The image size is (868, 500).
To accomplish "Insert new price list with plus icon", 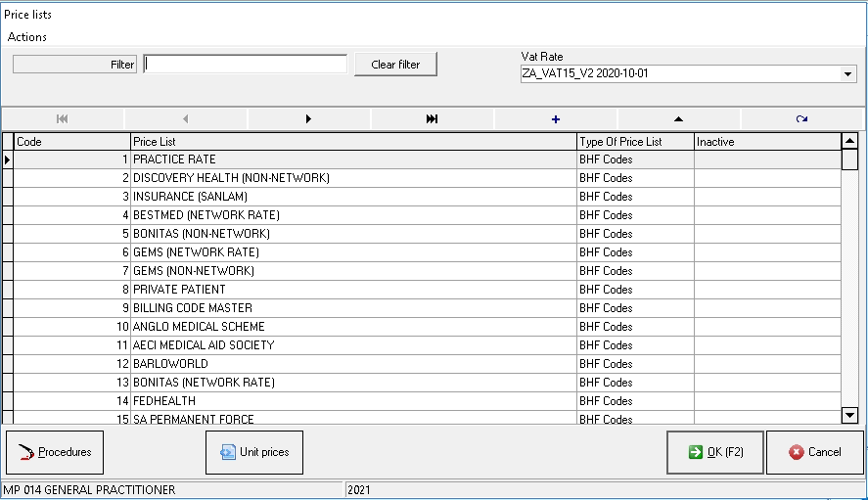I will 556,118.
